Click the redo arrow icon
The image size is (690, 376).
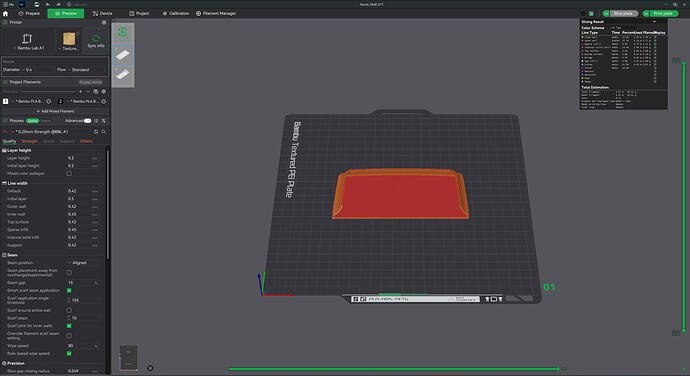tap(58, 4)
